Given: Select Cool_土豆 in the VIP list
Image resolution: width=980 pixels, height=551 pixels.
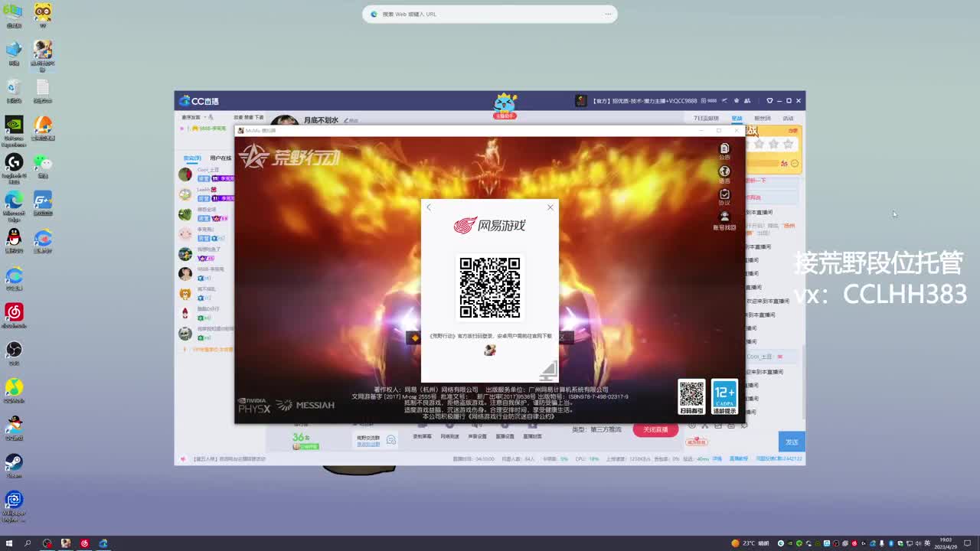Looking at the screenshot, I should pyautogui.click(x=207, y=174).
